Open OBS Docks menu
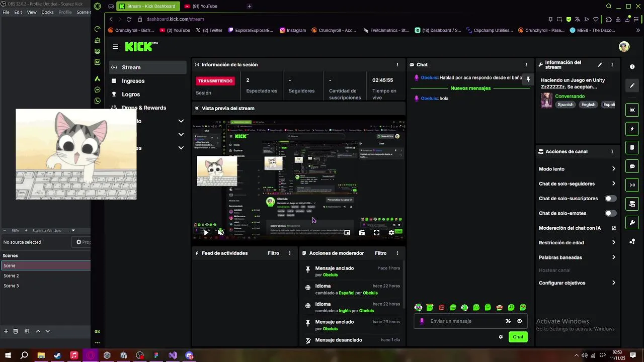 (47, 12)
